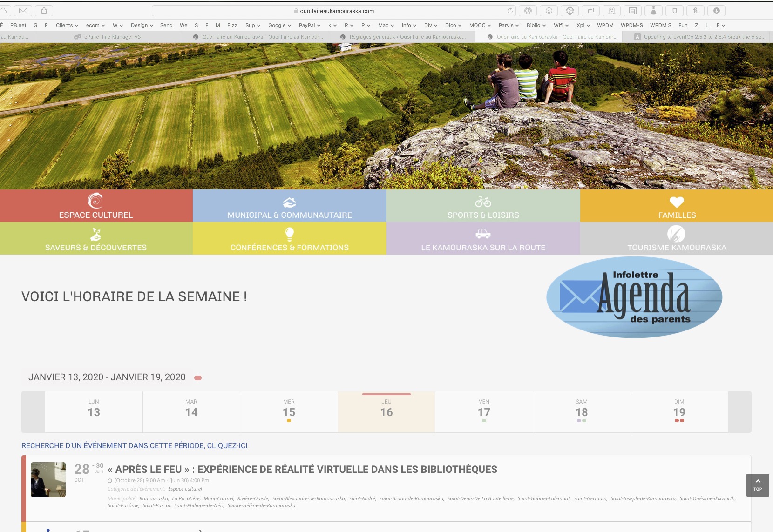Open the Google bookmarks dropdown
This screenshot has height=532, width=773.
pyautogui.click(x=279, y=25)
